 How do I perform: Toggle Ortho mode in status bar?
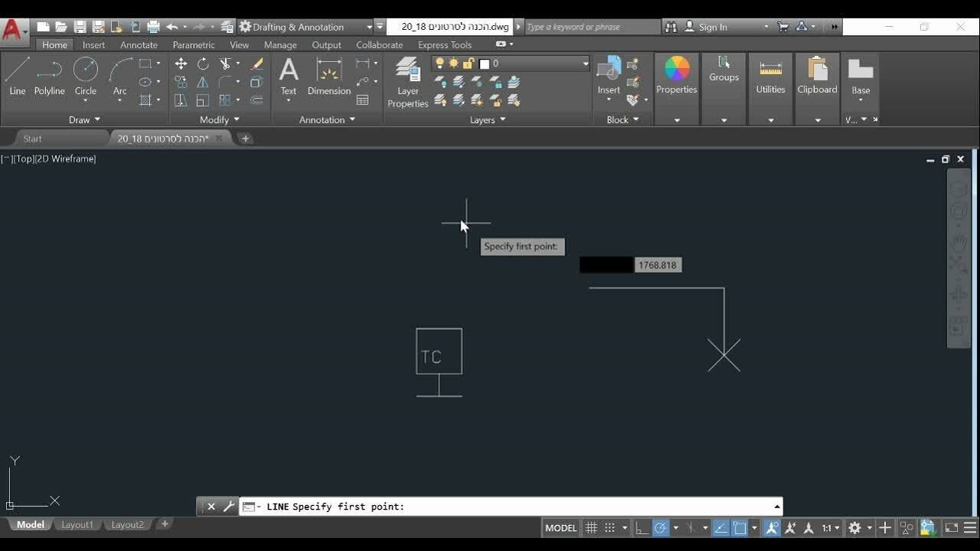[x=642, y=528]
